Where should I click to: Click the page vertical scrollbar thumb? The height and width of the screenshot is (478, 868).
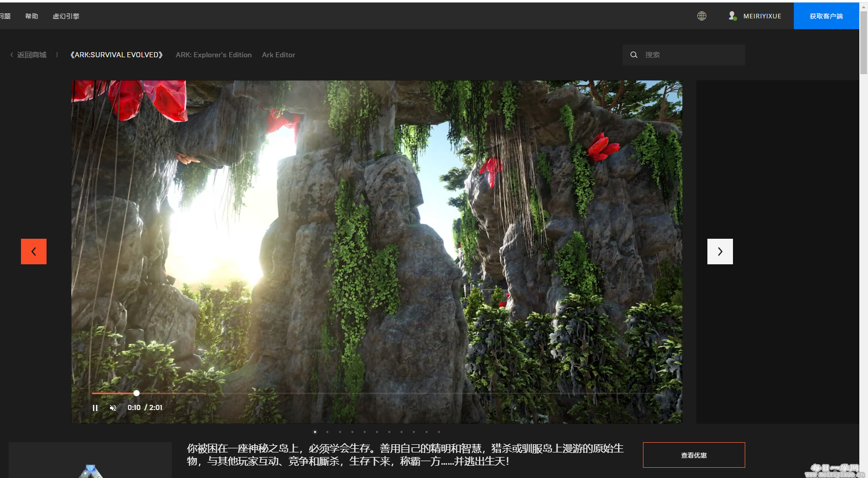863,42
